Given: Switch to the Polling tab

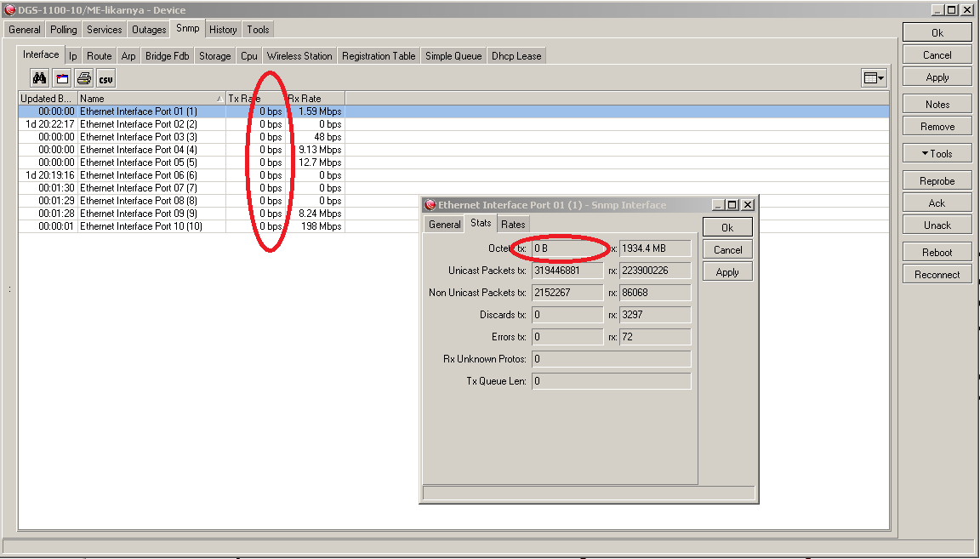Looking at the screenshot, I should (x=64, y=30).
